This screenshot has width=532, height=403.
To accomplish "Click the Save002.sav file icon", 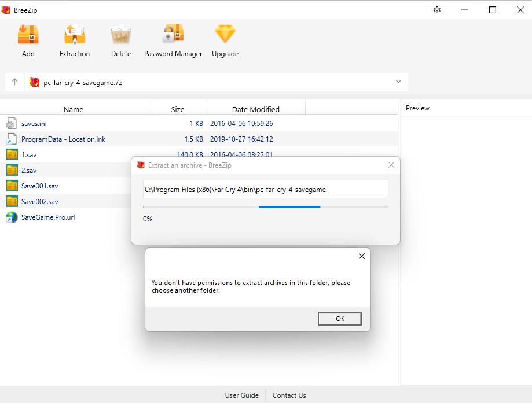I will (12, 201).
